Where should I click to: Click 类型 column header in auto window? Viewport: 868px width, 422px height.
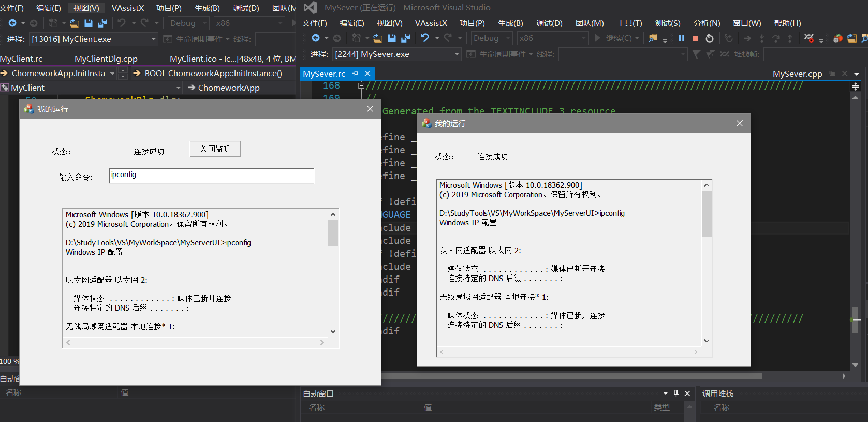coord(661,408)
